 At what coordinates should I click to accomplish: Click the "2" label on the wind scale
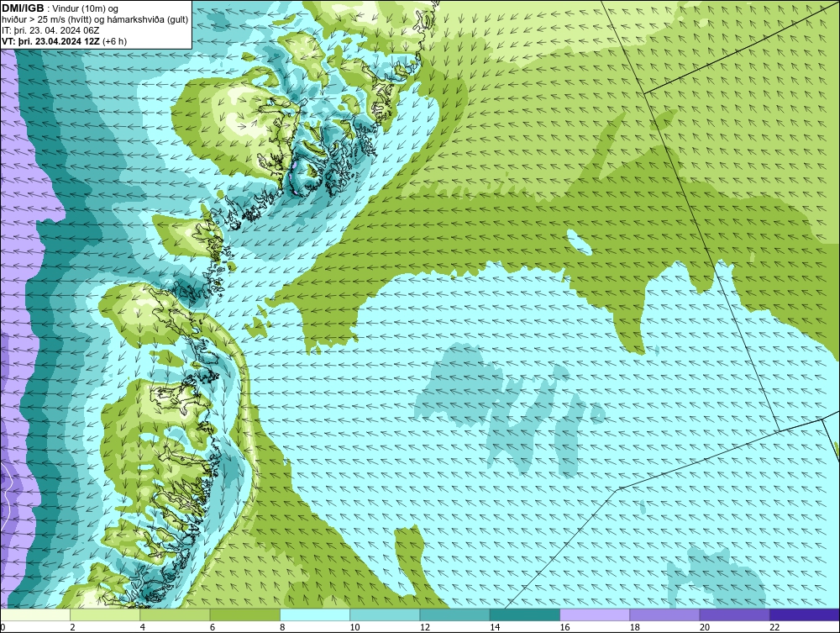point(72,628)
